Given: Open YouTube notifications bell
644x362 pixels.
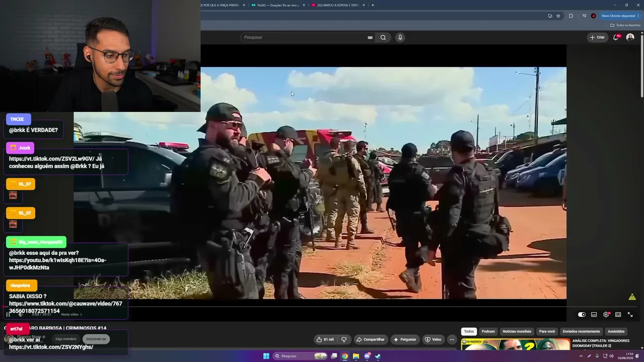Looking at the screenshot, I should pyautogui.click(x=616, y=37).
